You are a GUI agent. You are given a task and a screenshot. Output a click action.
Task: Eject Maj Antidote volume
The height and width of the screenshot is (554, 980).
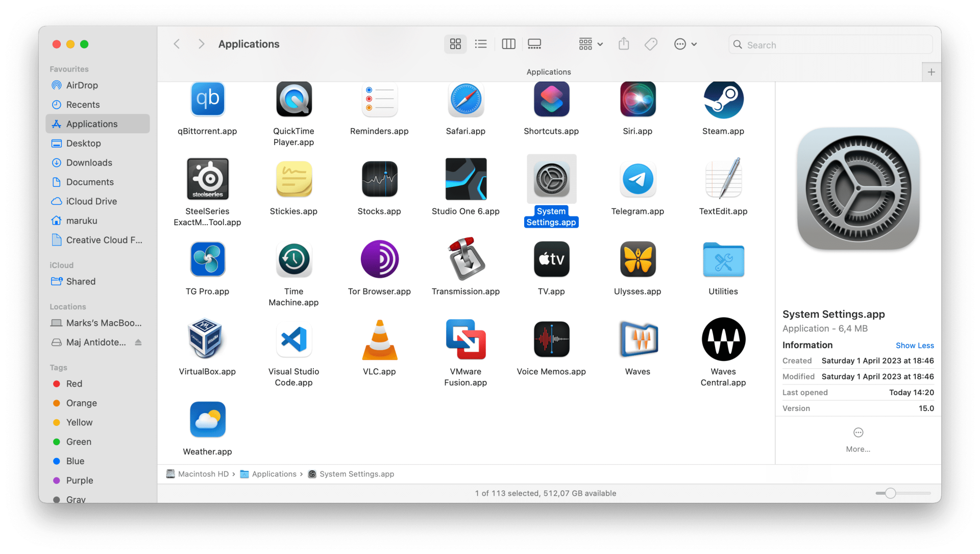(x=138, y=342)
